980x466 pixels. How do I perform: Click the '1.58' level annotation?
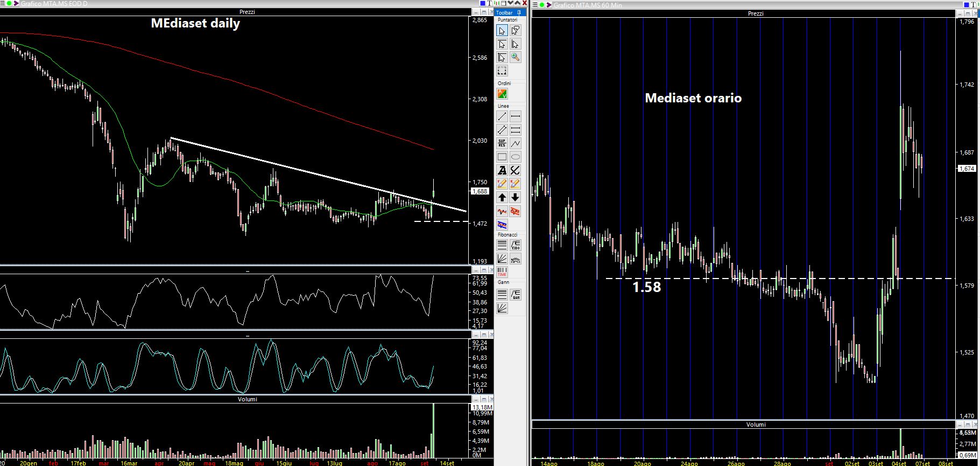tap(646, 287)
